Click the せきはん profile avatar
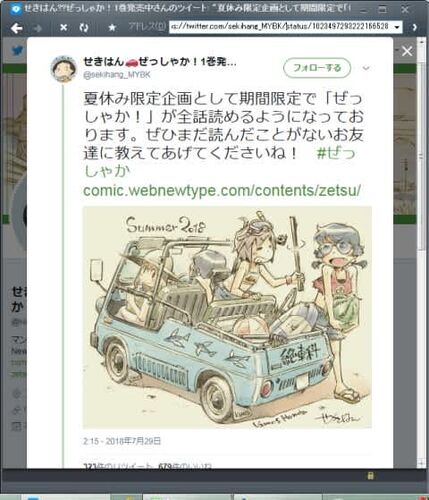429x500 pixels. 63,69
